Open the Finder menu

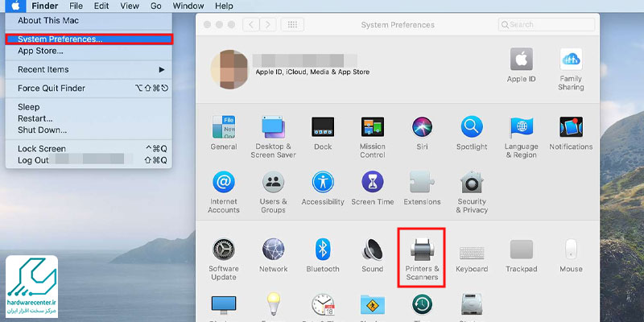(x=45, y=6)
